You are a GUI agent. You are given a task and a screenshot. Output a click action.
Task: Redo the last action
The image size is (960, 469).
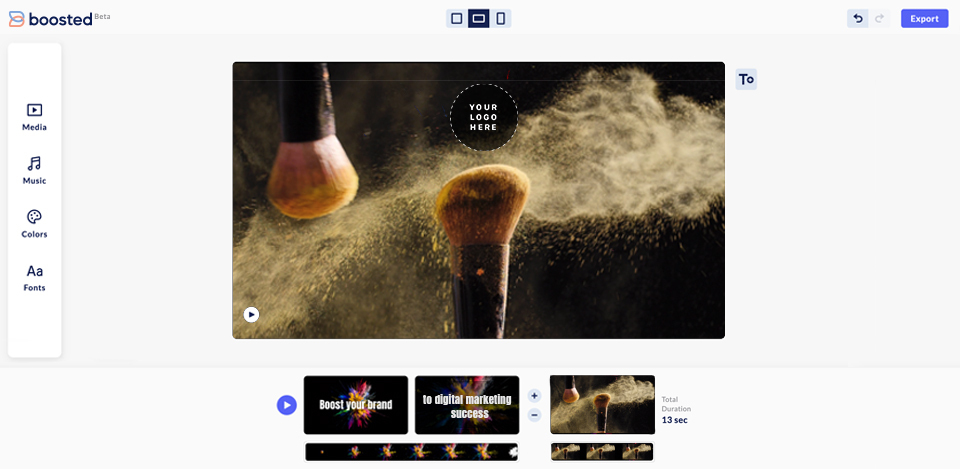[880, 18]
